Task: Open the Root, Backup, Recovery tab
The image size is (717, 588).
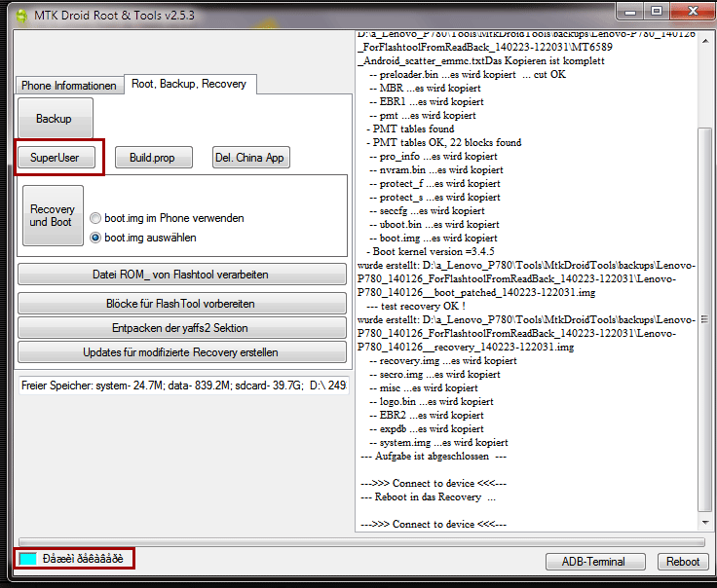Action: (x=189, y=85)
